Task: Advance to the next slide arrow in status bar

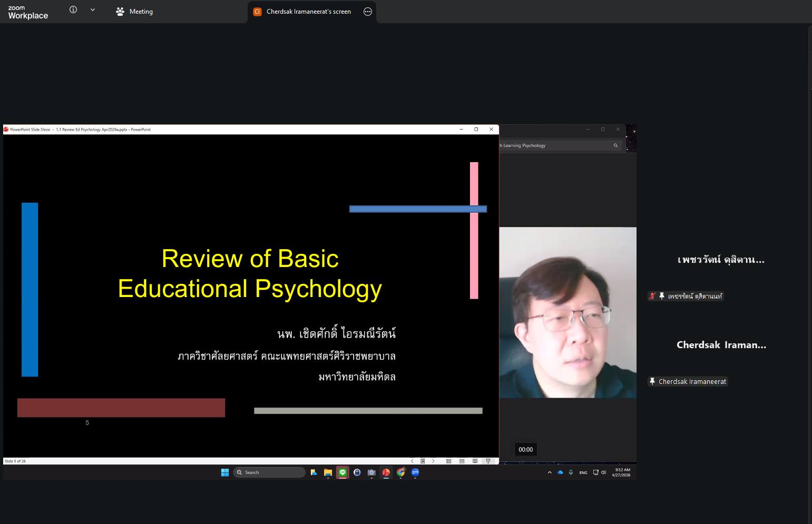Action: pos(433,461)
